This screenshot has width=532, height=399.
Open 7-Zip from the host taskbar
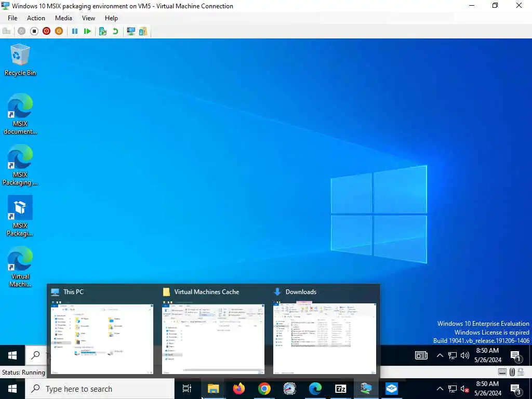pyautogui.click(x=341, y=389)
